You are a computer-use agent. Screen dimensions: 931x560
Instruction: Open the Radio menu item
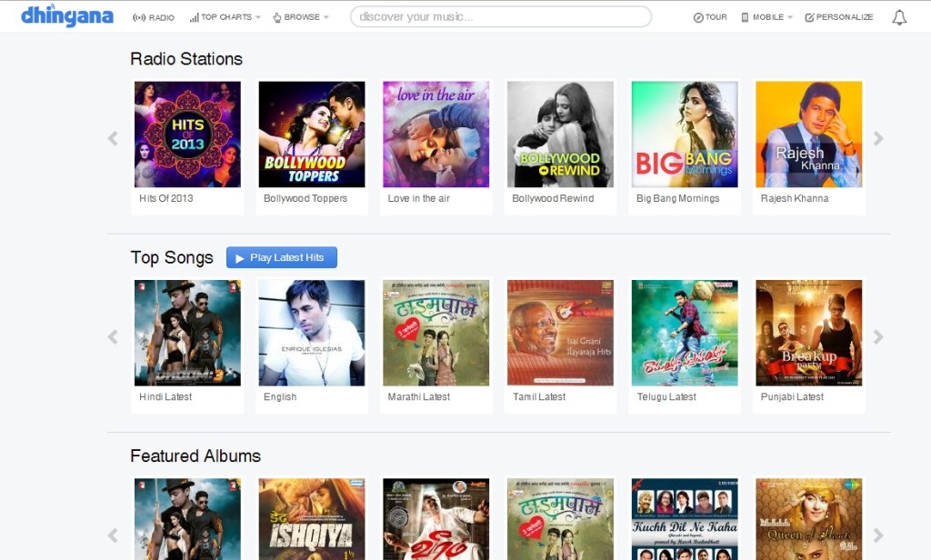click(154, 17)
